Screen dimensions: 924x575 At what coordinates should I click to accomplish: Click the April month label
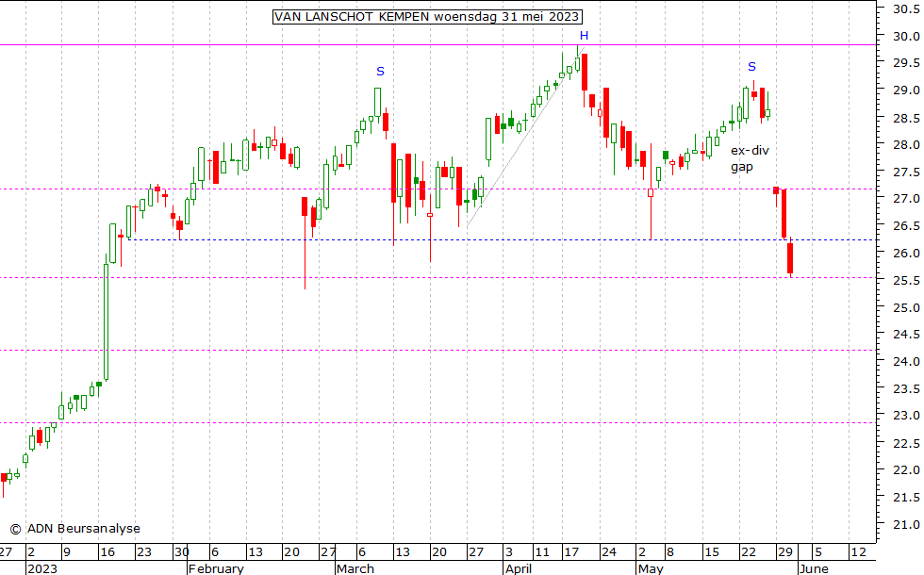coord(519,568)
